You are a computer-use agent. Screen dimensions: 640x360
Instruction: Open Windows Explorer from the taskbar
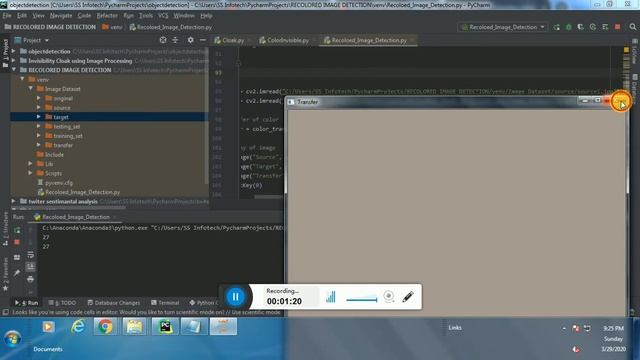coord(134,327)
